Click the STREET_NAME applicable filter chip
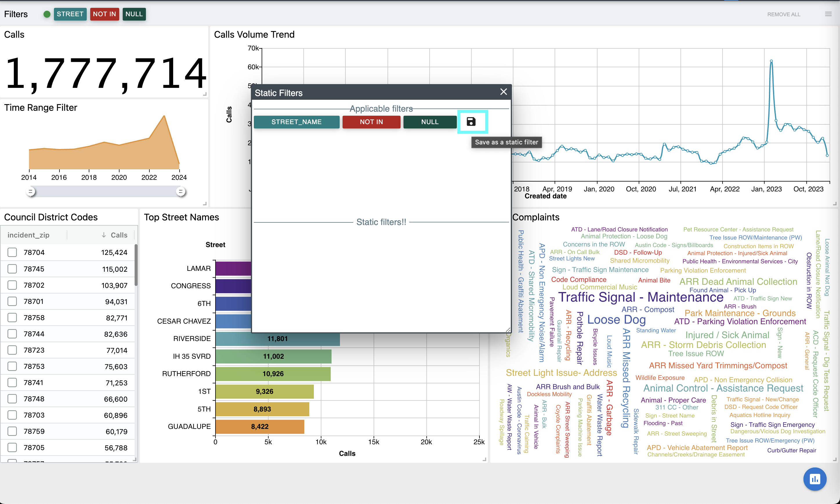The height and width of the screenshot is (504, 840). [296, 122]
